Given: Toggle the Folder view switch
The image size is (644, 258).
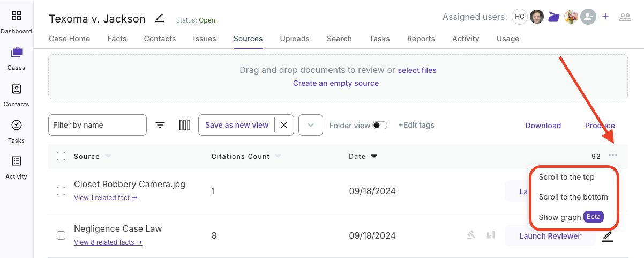Looking at the screenshot, I should [x=380, y=126].
